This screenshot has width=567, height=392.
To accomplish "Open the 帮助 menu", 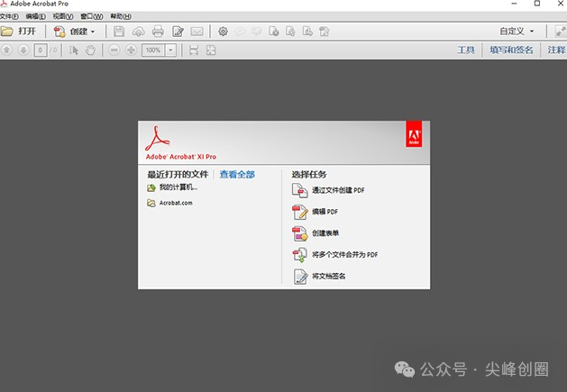I will pos(121,16).
